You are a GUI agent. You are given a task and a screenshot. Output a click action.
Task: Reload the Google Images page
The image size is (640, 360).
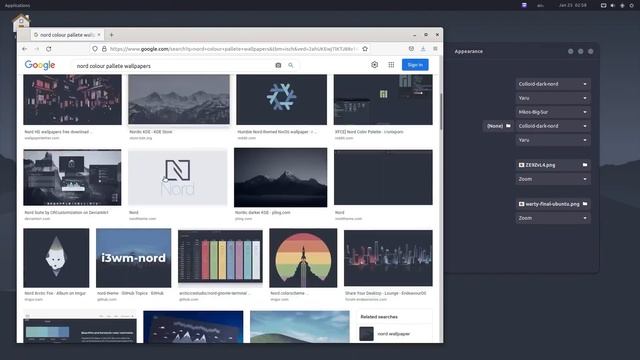point(49,49)
